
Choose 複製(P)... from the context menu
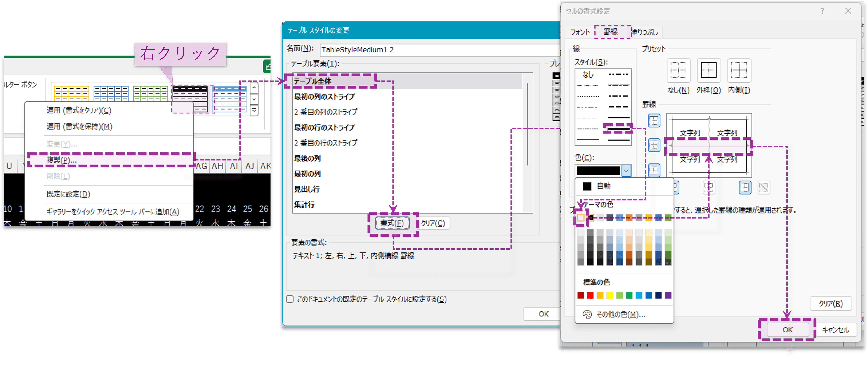pyautogui.click(x=62, y=160)
